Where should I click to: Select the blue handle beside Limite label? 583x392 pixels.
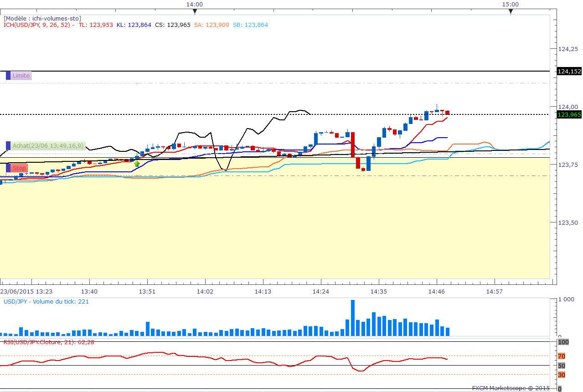(x=8, y=76)
